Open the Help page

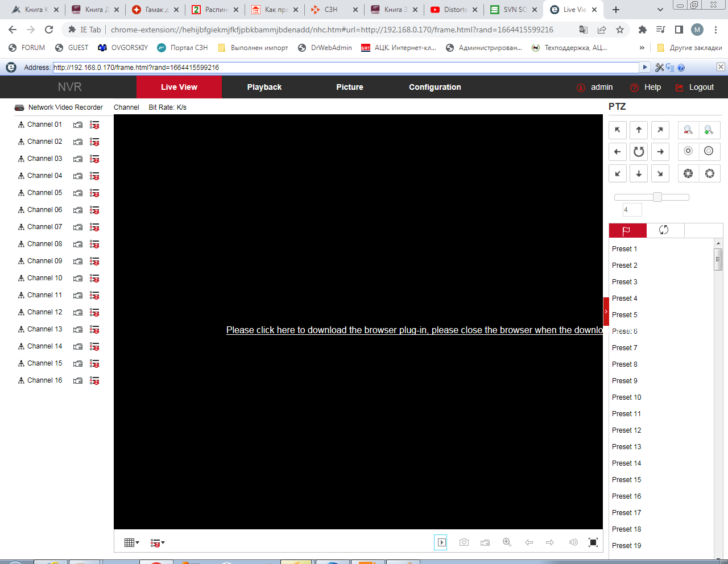652,87
